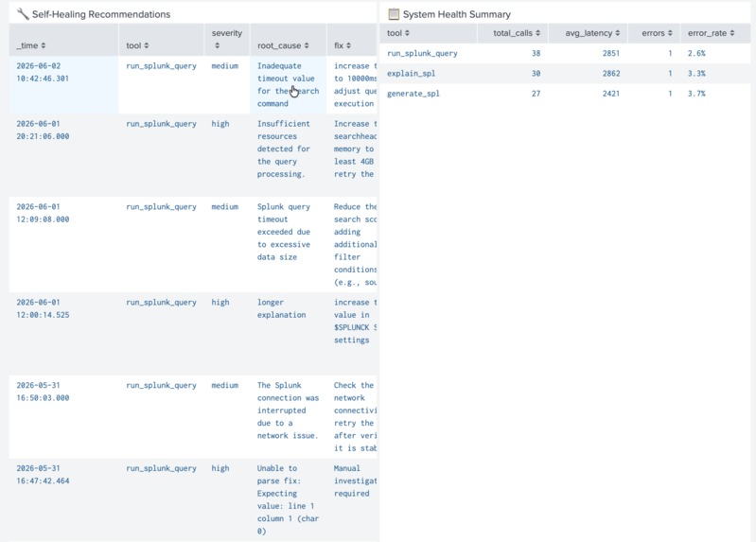This screenshot has width=756, height=542.
Task: Click errors value for explain_spl row
Action: click(670, 73)
